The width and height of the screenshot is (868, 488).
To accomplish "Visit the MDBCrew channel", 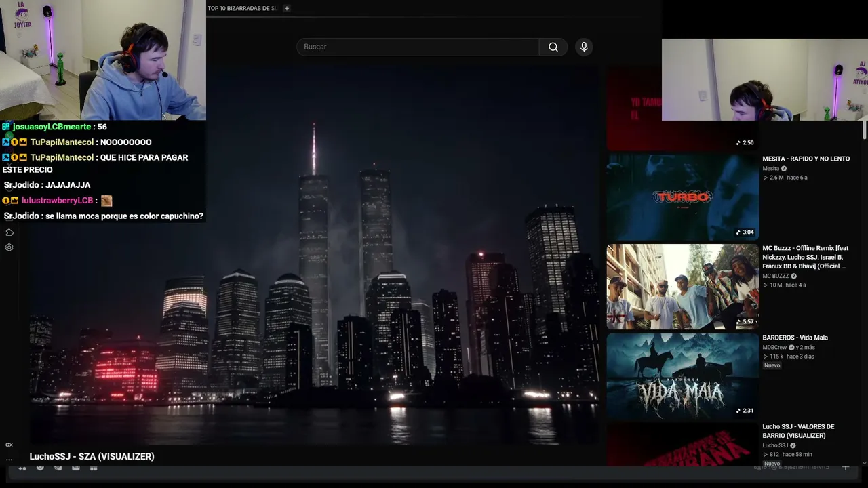I will tap(774, 348).
